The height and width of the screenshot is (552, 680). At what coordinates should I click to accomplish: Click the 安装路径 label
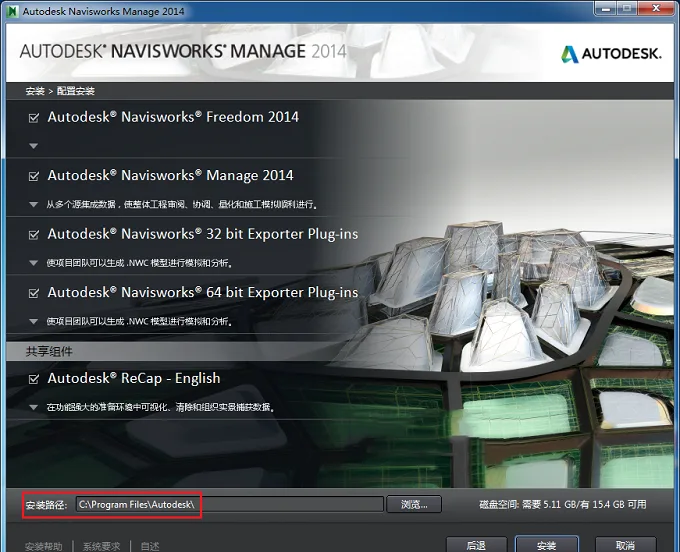point(46,505)
